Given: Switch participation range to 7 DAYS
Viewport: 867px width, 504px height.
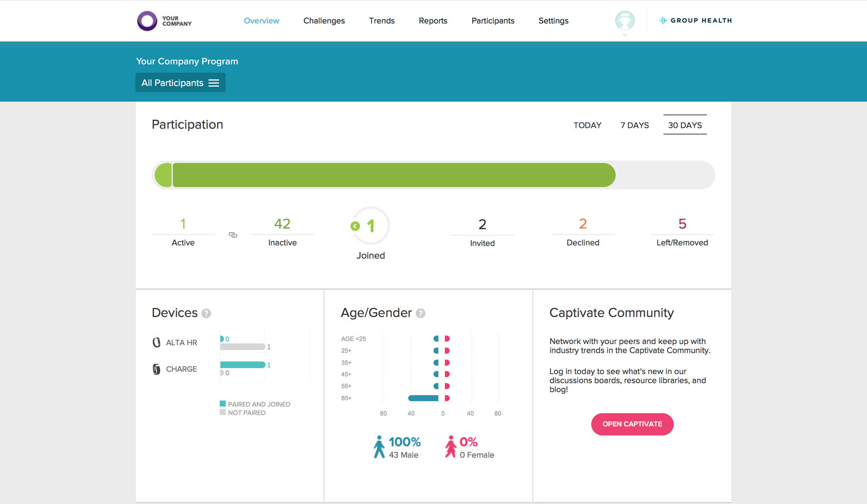Looking at the screenshot, I should [x=635, y=125].
